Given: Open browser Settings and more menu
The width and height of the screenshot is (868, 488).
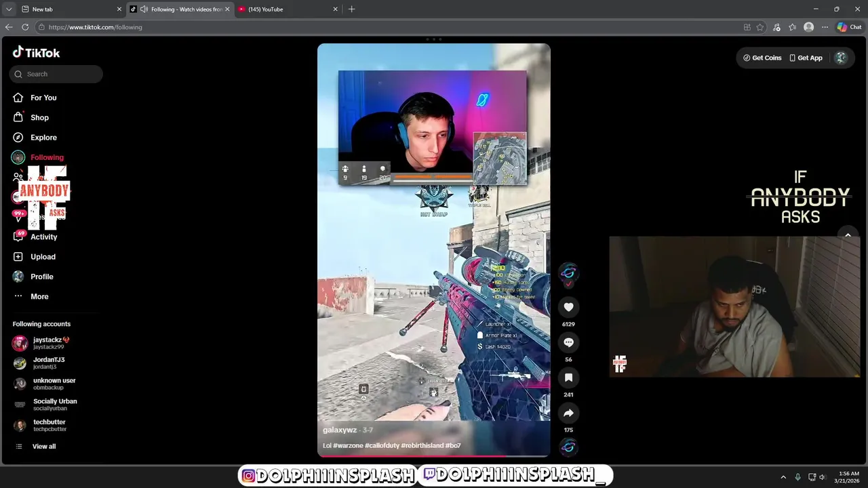Looking at the screenshot, I should (x=825, y=27).
